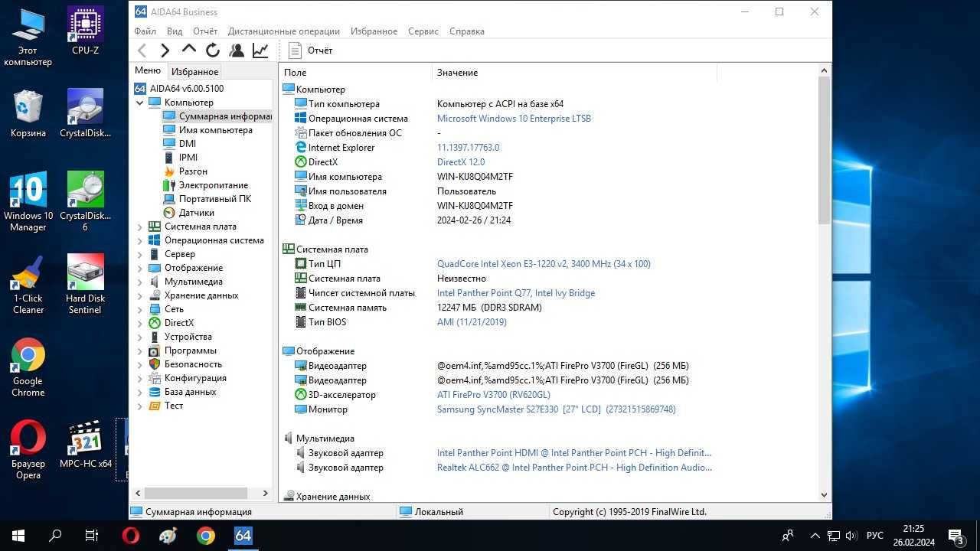This screenshot has height=551, width=980.
Task: Generate report with the Отчёт toolbar button
Action: coord(311,51)
